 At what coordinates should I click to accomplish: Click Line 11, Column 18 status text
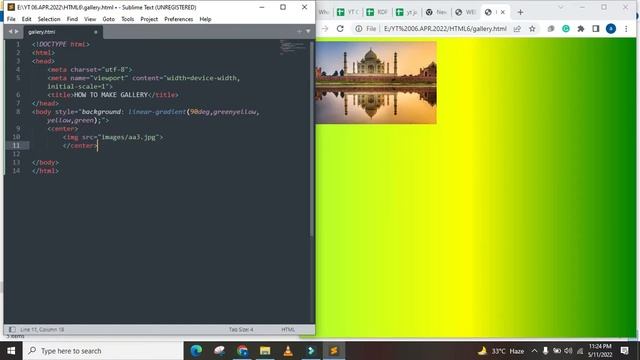point(42,329)
